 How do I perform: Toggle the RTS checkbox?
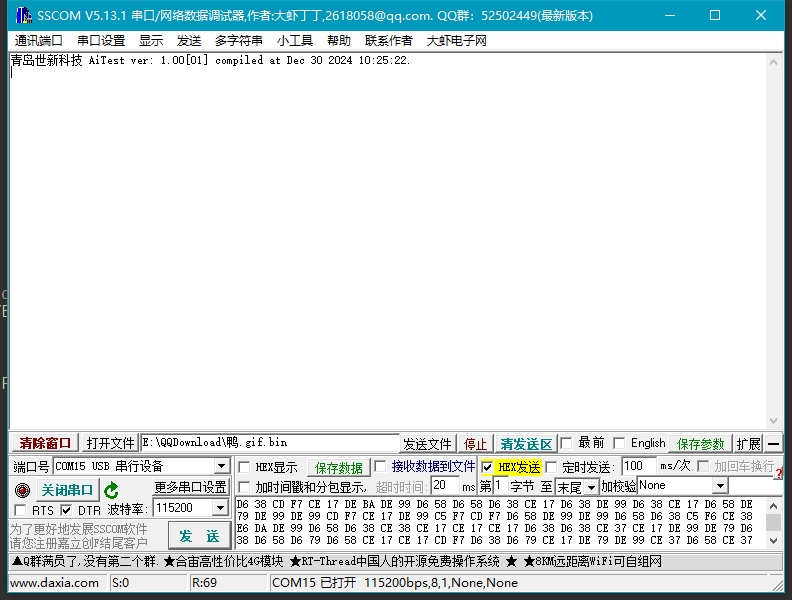coord(20,510)
